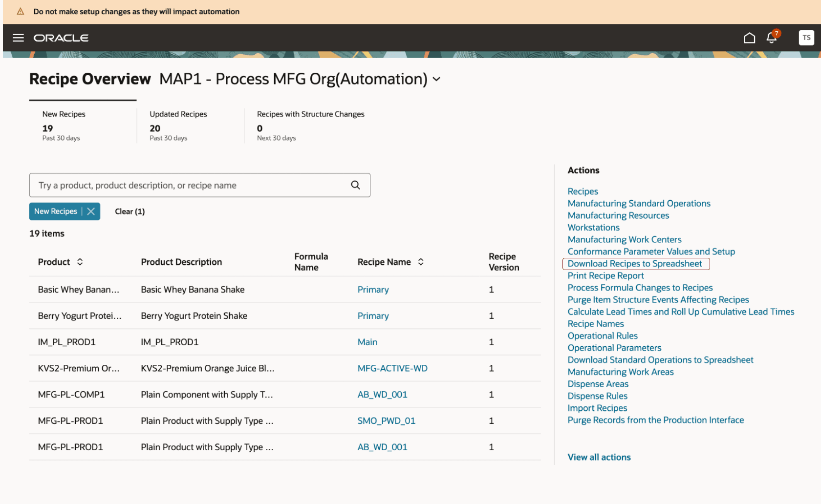Open the Import Recipes link

597,408
